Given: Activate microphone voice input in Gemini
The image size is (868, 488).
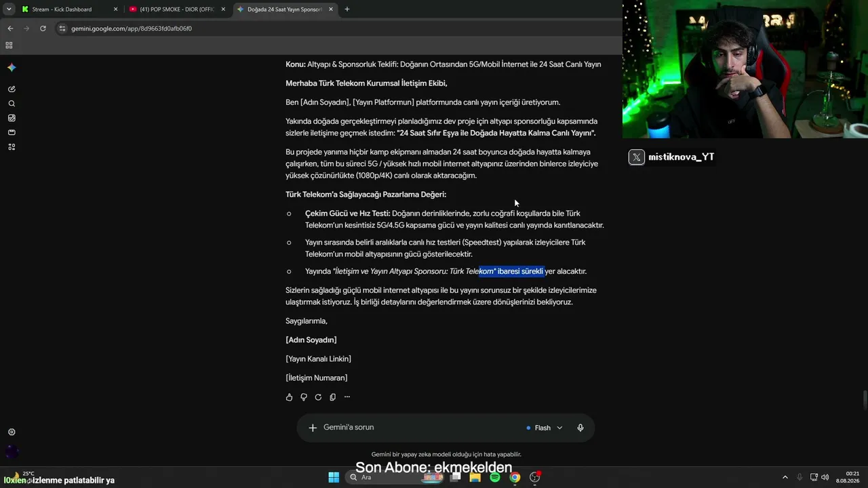Looking at the screenshot, I should pyautogui.click(x=580, y=428).
